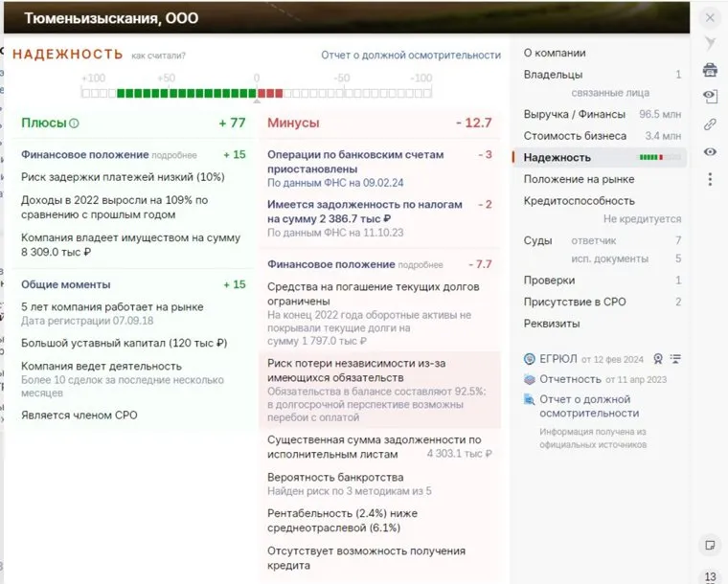Click the info icon next to Плюсы
The width and height of the screenshot is (728, 584).
[x=75, y=124]
